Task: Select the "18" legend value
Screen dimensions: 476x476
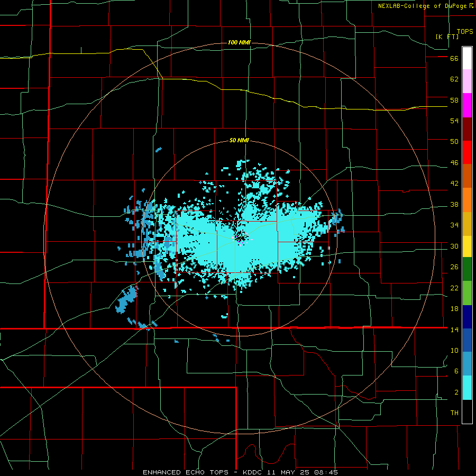Action: [x=454, y=309]
